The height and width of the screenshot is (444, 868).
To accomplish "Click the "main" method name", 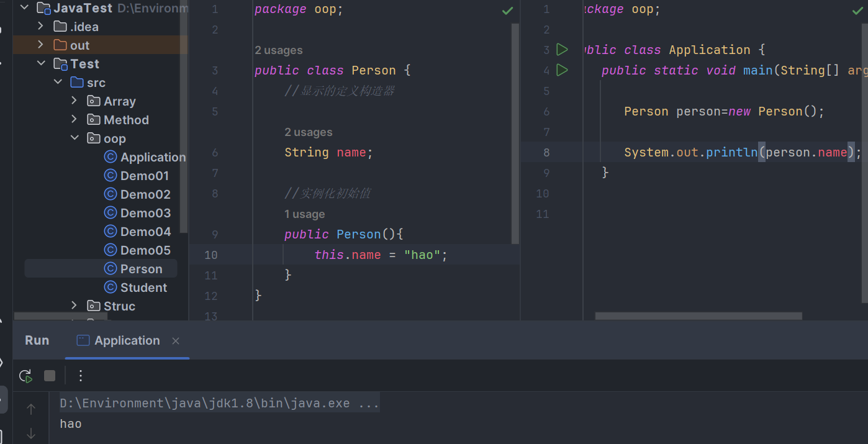I will coord(758,70).
